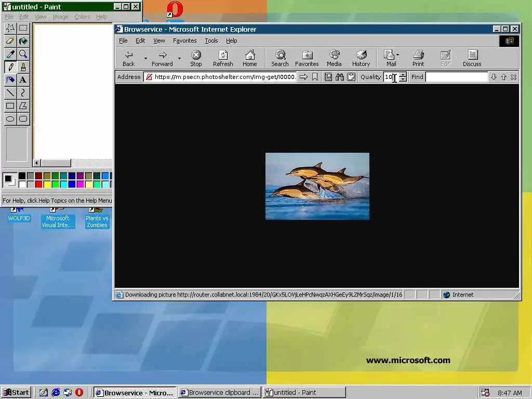Select the Plants vs Zombies desktop shortcut
This screenshot has width=532, height=399.
pos(97,218)
